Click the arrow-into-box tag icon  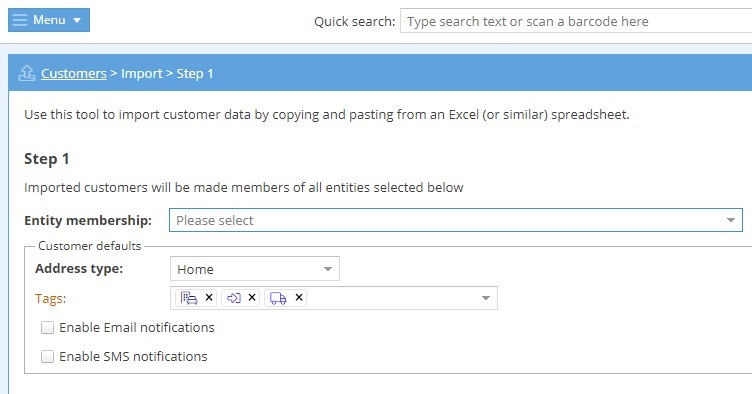pos(234,298)
